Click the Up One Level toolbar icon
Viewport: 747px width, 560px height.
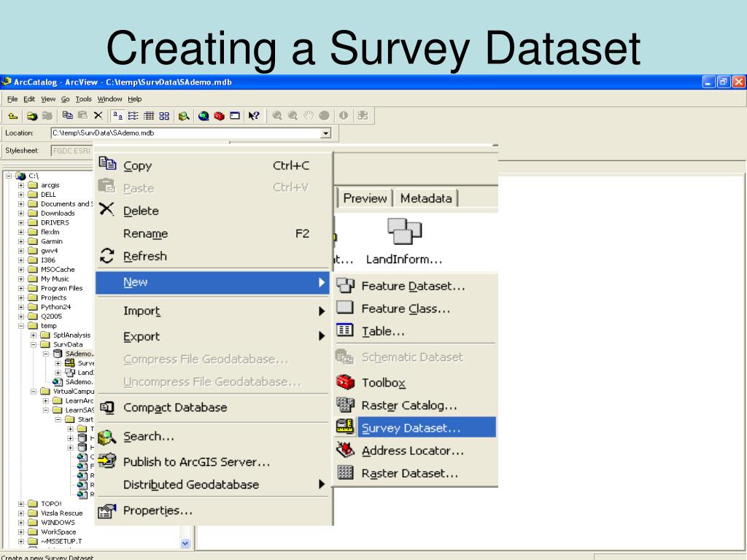(x=13, y=116)
